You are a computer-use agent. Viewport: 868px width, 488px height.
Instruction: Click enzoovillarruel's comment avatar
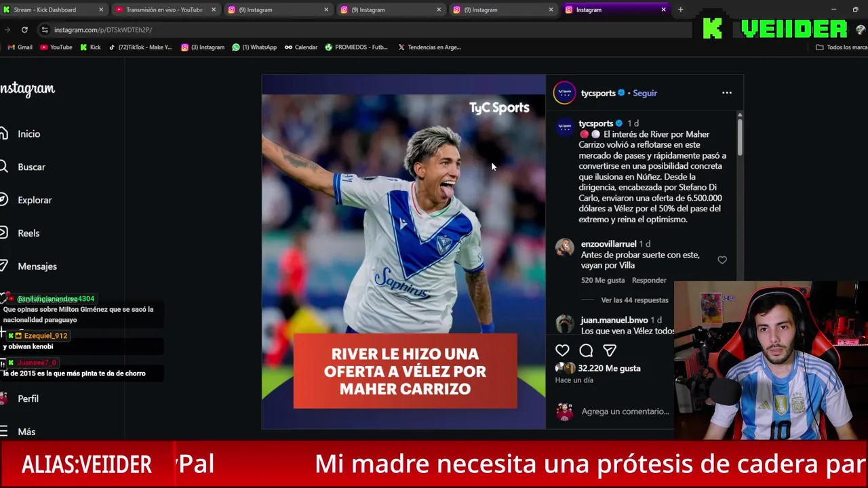[564, 247]
